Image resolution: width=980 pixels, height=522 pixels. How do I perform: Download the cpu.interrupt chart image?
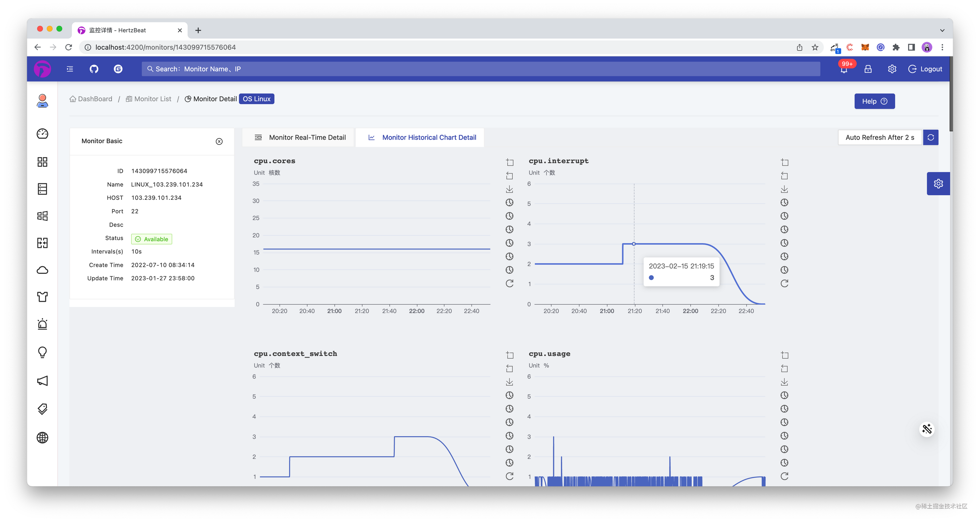(x=784, y=189)
